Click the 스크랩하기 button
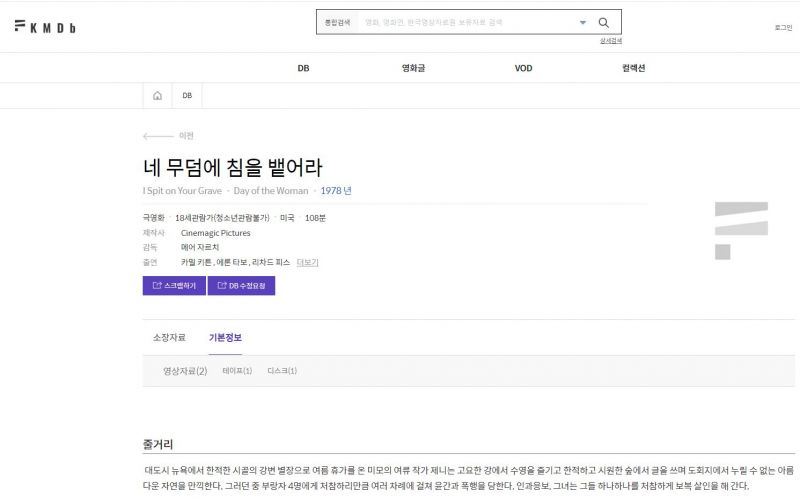Screen dimensions: 800x498 174,286
